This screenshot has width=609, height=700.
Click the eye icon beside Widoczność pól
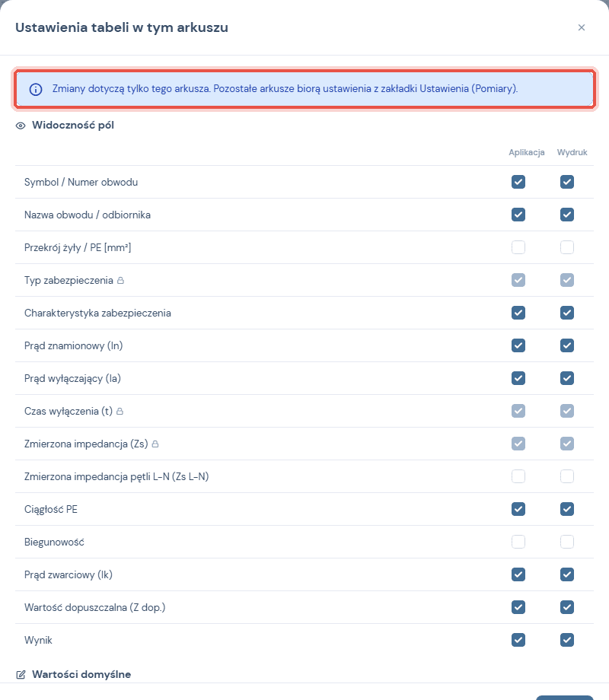pos(21,126)
